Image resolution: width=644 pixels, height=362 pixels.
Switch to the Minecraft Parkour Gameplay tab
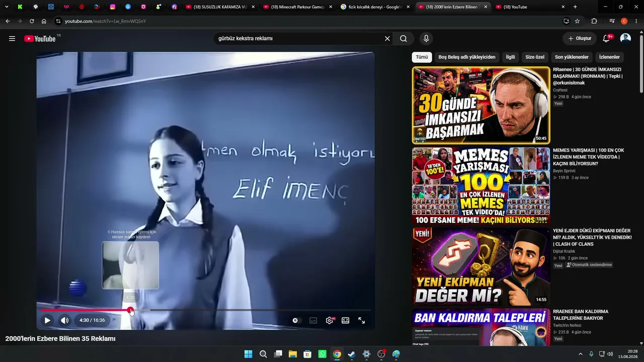point(297,7)
